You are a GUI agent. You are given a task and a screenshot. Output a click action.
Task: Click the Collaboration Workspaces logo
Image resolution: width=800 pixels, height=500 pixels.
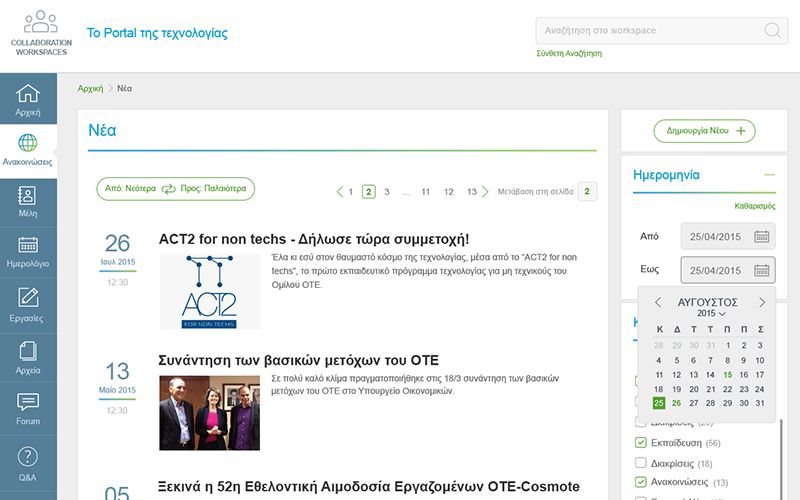pyautogui.click(x=41, y=33)
